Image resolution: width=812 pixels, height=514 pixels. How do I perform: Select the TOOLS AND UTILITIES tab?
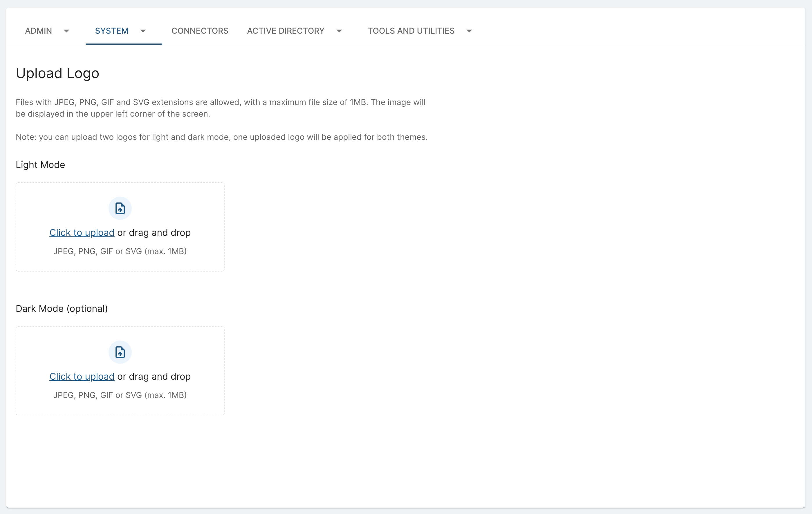pyautogui.click(x=411, y=31)
